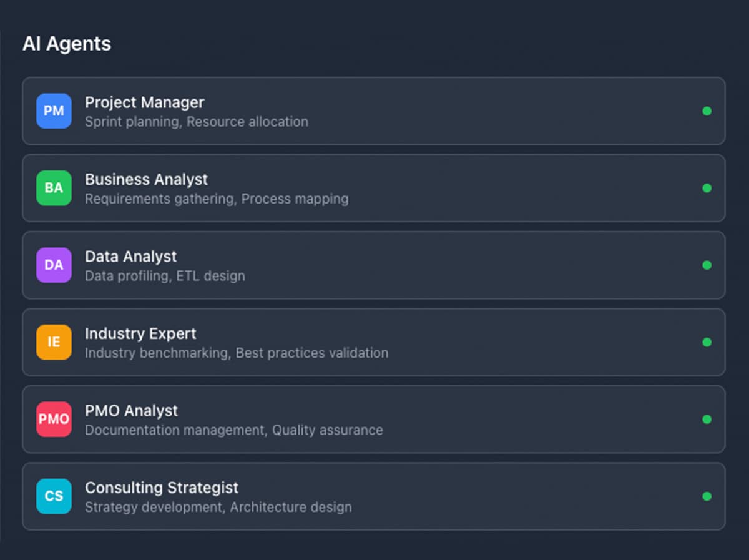This screenshot has width=749, height=560.
Task: Select the Business Analyst agent name
Action: (146, 179)
